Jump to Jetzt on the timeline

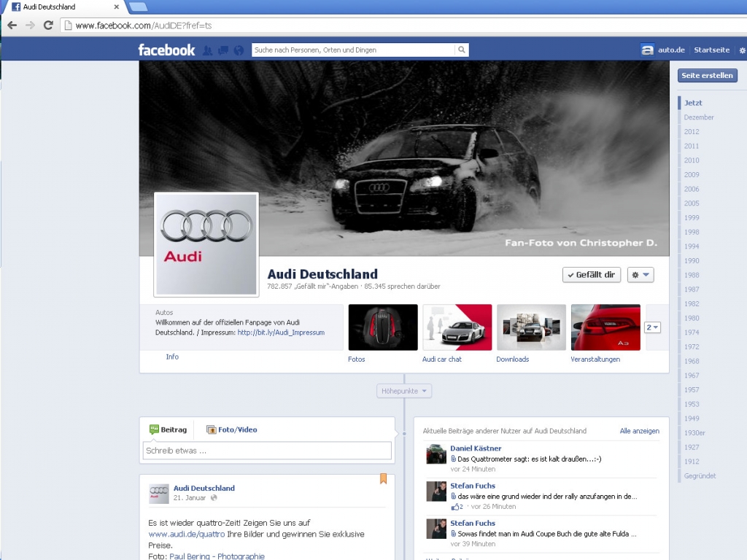(693, 103)
